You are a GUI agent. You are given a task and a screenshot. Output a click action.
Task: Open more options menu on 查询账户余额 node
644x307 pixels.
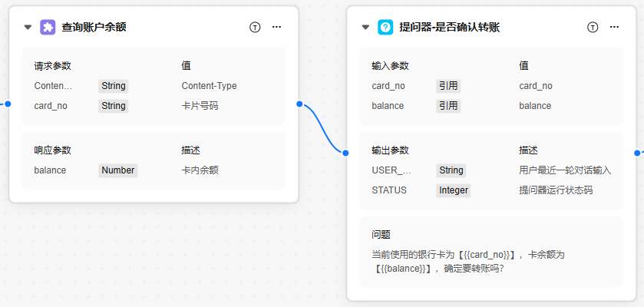(x=276, y=27)
